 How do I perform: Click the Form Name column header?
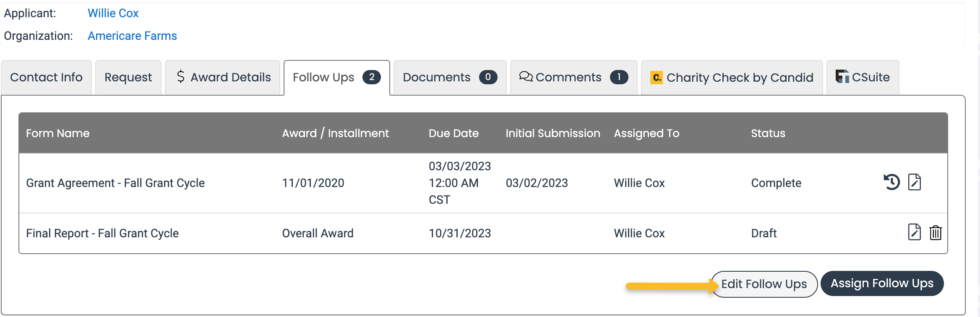pos(58,133)
